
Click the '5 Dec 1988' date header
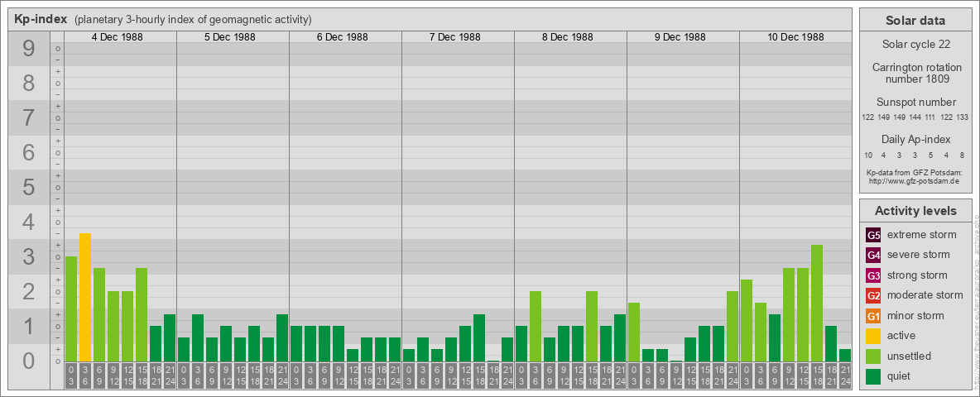[x=230, y=37]
